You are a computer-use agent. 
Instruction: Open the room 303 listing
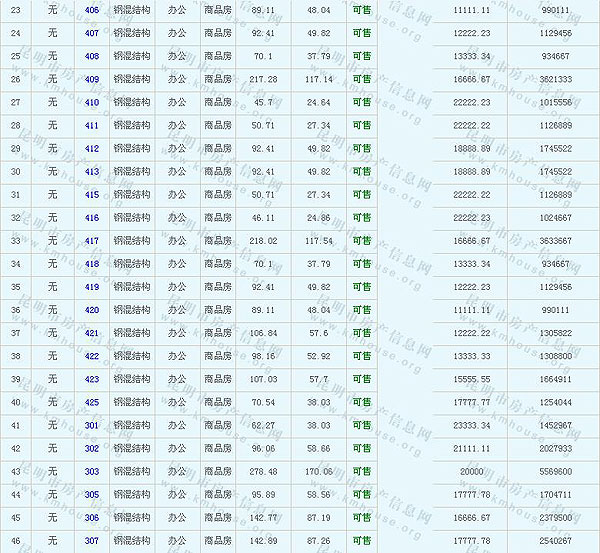click(92, 471)
